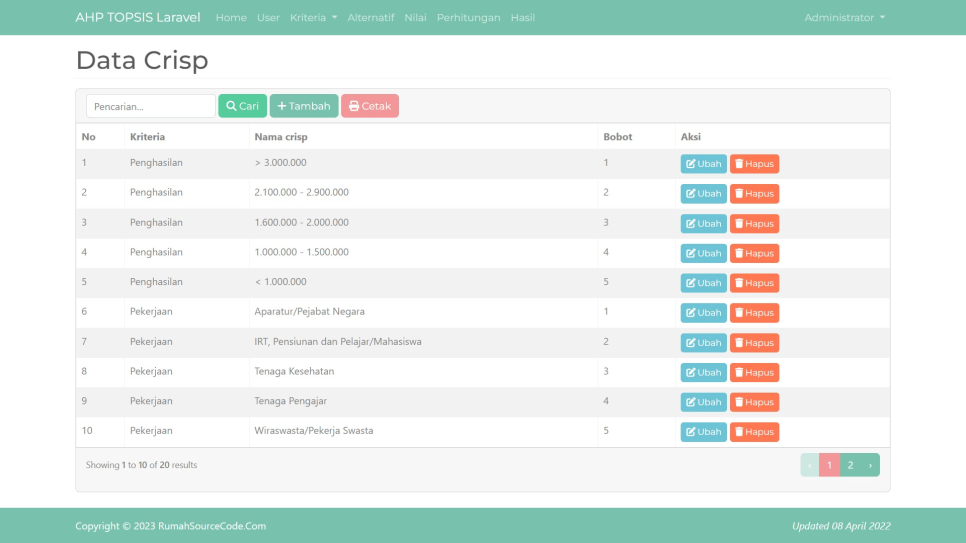The image size is (966, 543).
Task: Delete the '1.600.000 - 2.000.000' row
Action: (x=754, y=224)
